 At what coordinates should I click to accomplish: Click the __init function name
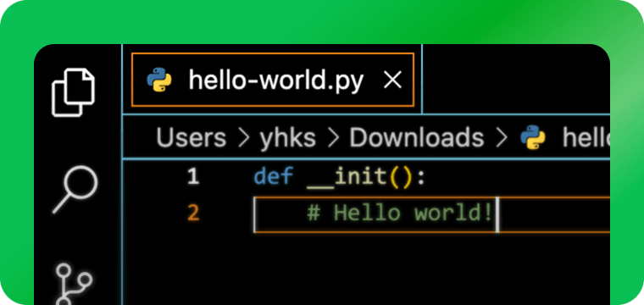point(347,177)
